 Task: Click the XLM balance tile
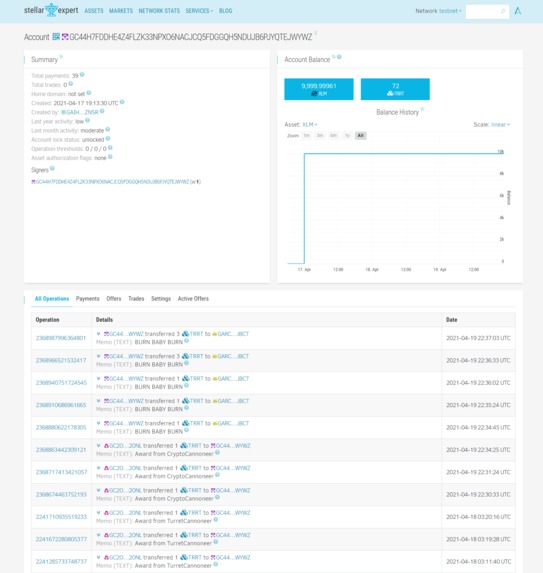[x=319, y=89]
